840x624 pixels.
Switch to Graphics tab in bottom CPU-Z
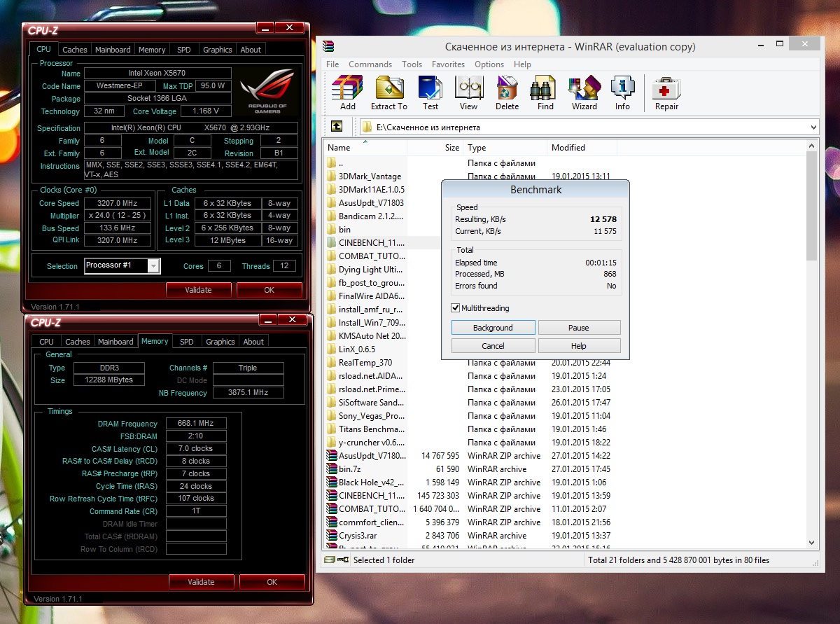tap(220, 342)
